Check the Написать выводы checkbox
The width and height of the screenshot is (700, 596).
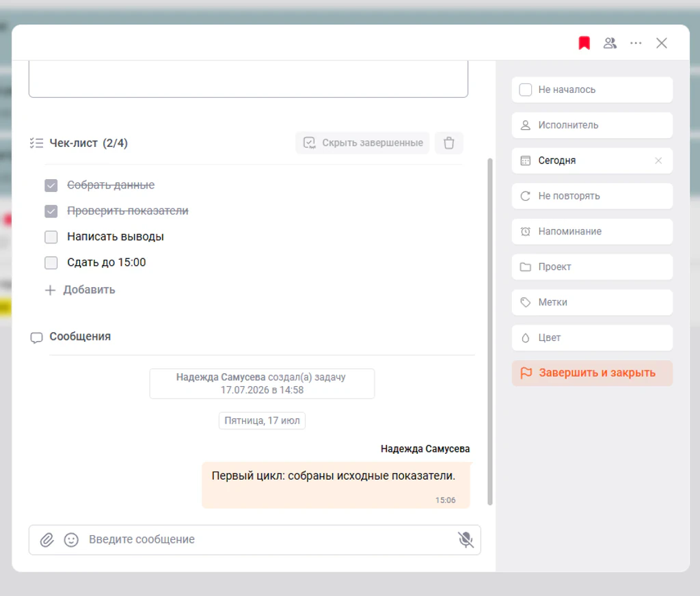click(x=51, y=237)
